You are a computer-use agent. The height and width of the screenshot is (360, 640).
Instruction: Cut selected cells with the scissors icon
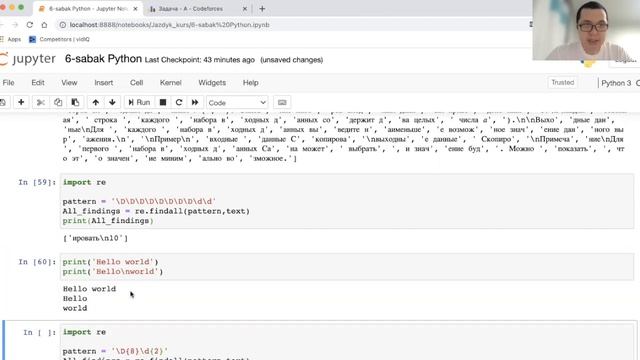pyautogui.click(x=40, y=102)
